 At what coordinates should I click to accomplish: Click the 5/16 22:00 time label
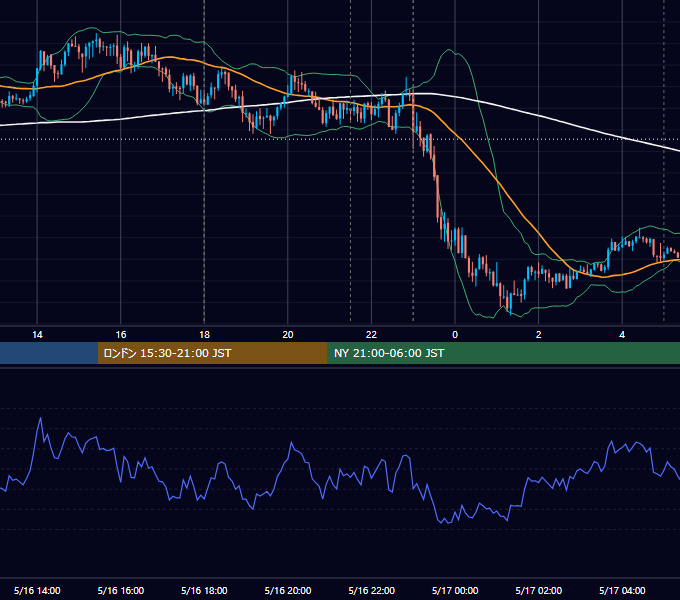coord(372,590)
